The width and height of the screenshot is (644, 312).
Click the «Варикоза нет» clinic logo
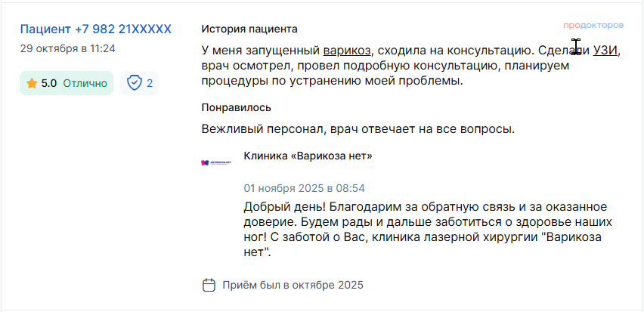coord(215,162)
